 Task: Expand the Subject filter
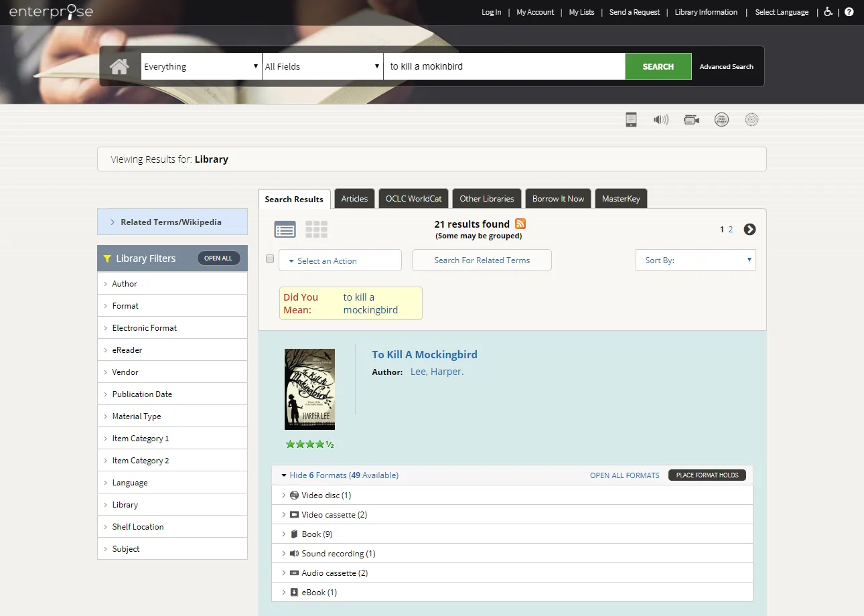point(172,549)
